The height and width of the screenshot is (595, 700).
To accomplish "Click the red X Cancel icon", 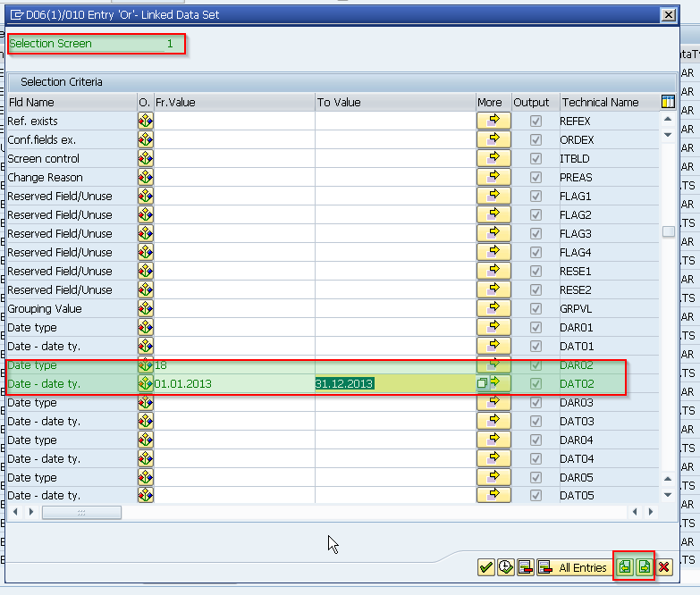I will point(664,567).
